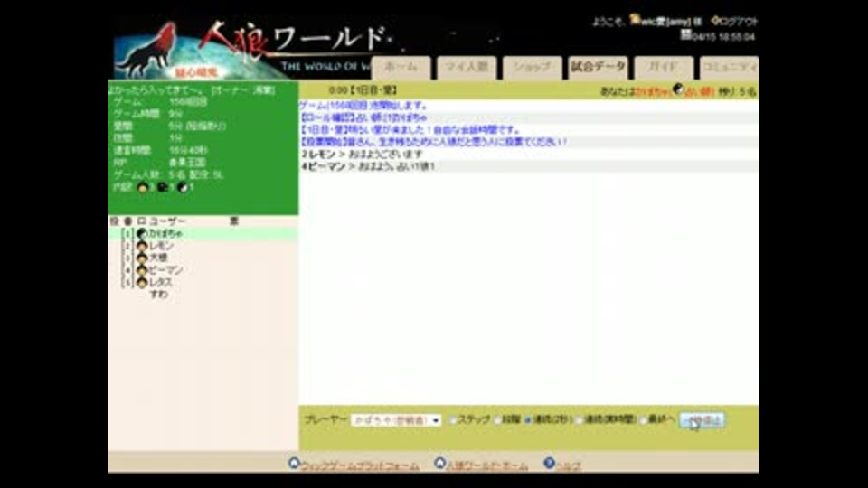Click the すわ entry below the player list
This screenshot has width=868, height=488.
(159, 295)
